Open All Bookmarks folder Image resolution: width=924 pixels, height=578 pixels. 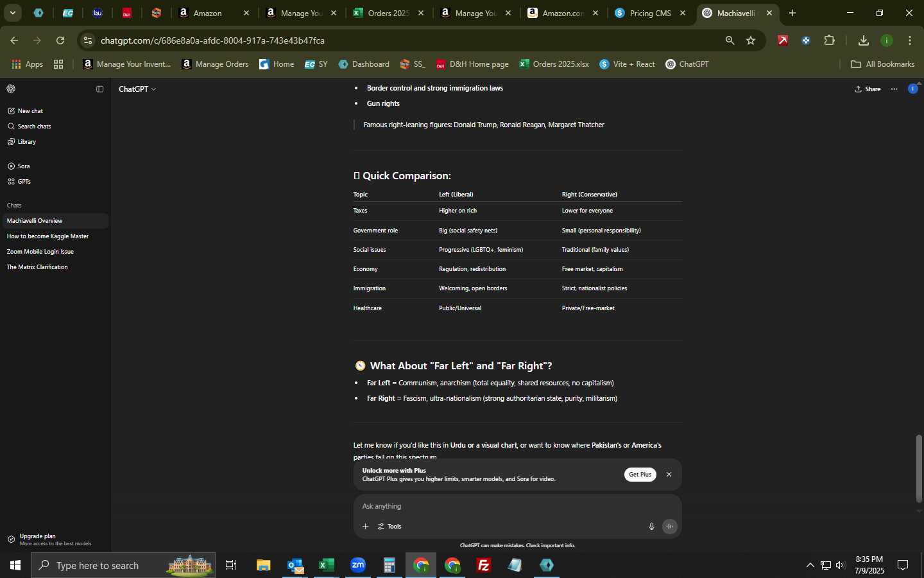coord(882,64)
